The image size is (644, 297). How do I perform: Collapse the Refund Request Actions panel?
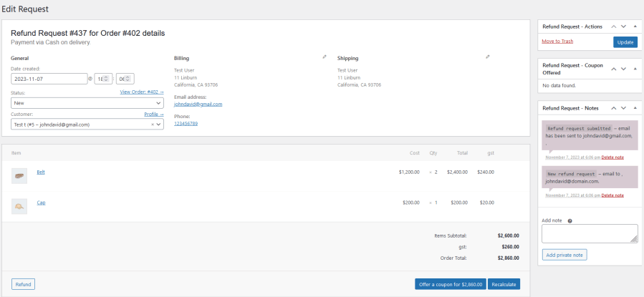[635, 26]
